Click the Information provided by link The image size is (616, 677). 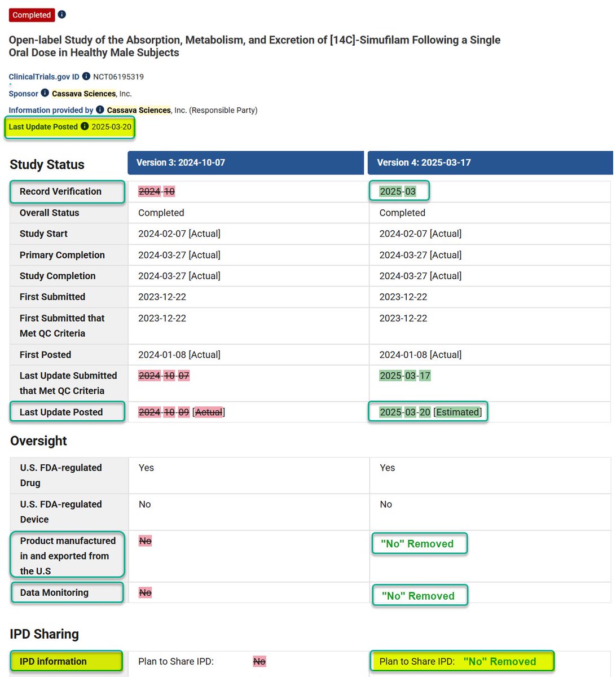point(51,110)
